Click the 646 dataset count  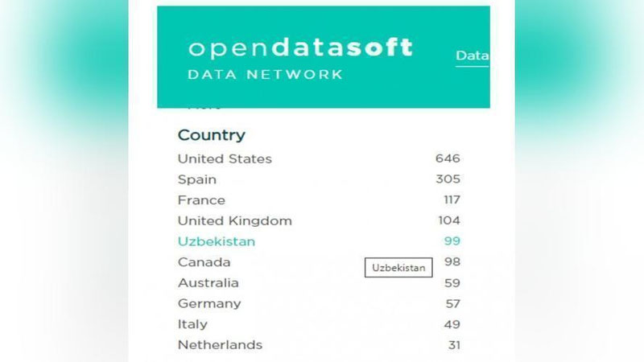click(x=448, y=159)
